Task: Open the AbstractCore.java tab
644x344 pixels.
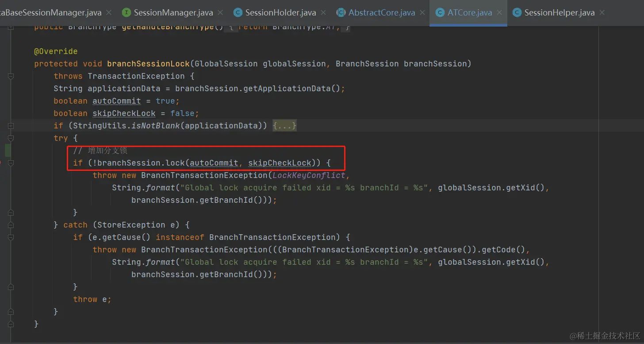Action: tap(381, 13)
